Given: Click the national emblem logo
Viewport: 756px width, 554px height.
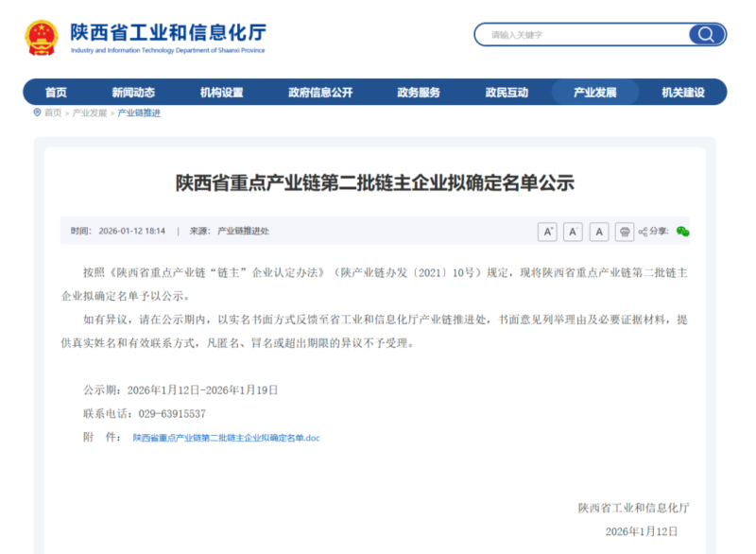Looking at the screenshot, I should [x=42, y=36].
